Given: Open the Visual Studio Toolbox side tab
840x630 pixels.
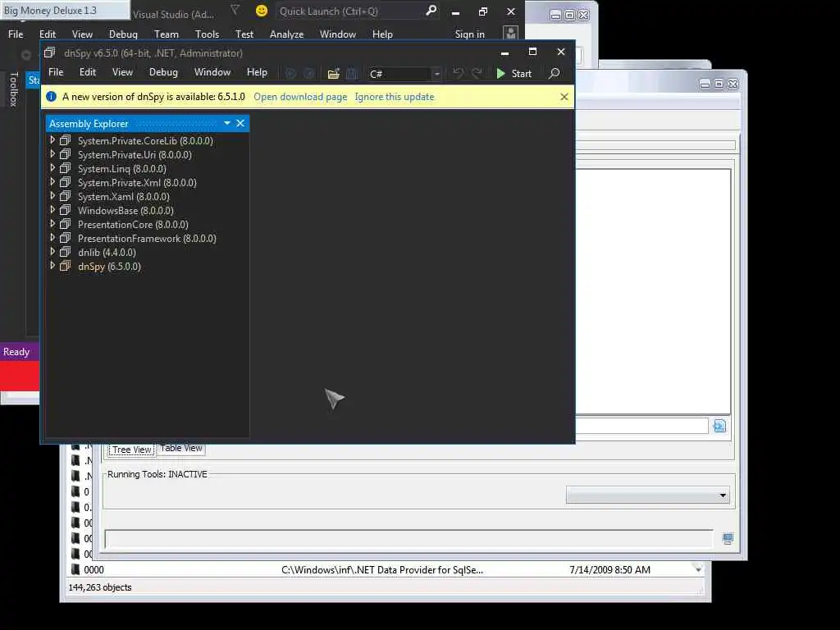Looking at the screenshot, I should tap(14, 89).
